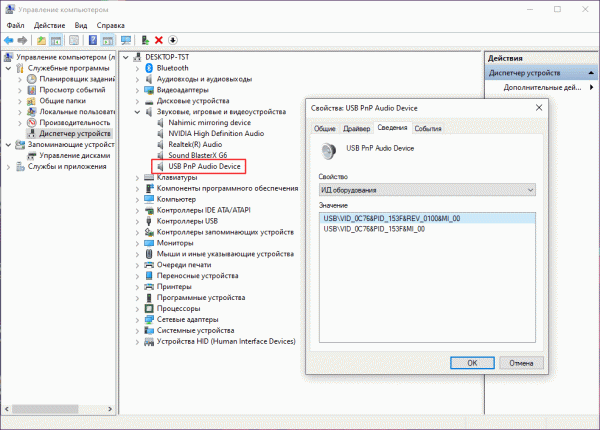This screenshot has height=430, width=600.
Task: Expand Службы и приложения in the left tree
Action: (x=8, y=167)
